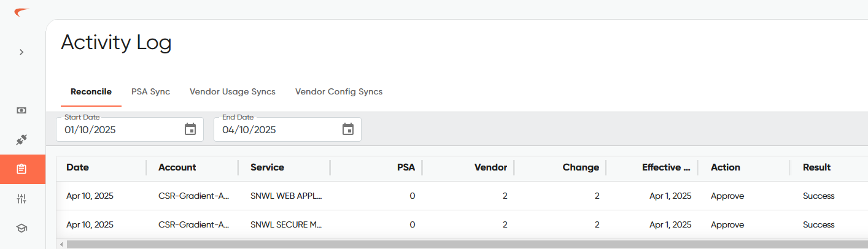This screenshot has width=868, height=249.
Task: Click the orange logo icon at top left
Action: (21, 13)
